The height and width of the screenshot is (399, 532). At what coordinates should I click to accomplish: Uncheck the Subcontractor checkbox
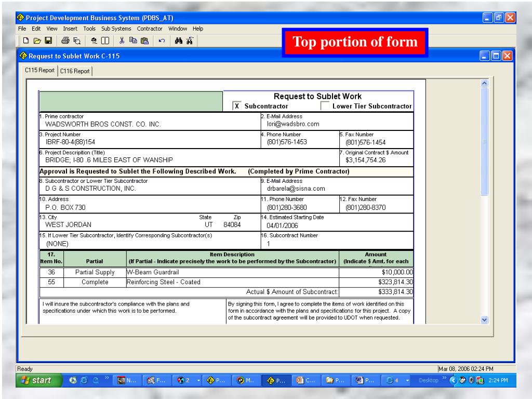[x=237, y=106]
